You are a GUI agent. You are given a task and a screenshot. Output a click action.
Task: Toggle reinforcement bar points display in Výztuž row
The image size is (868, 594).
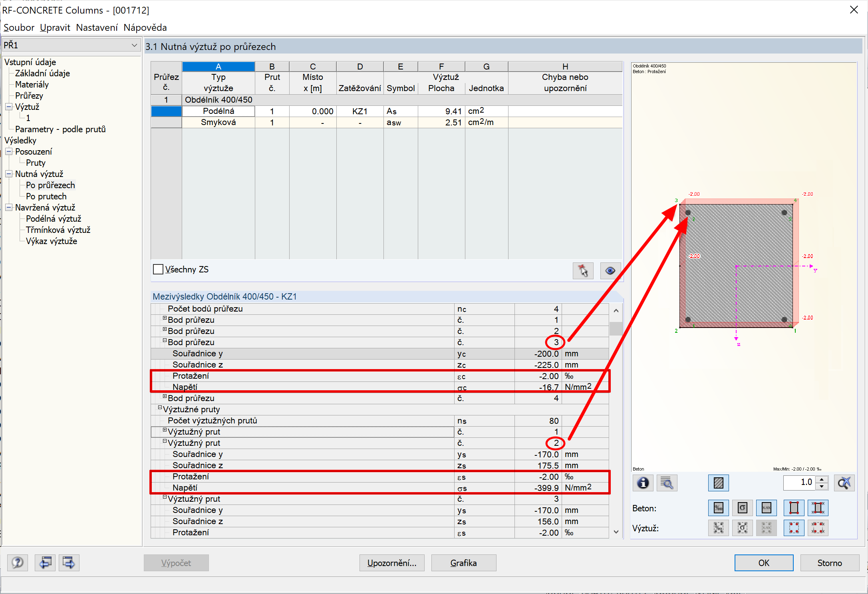tap(794, 528)
